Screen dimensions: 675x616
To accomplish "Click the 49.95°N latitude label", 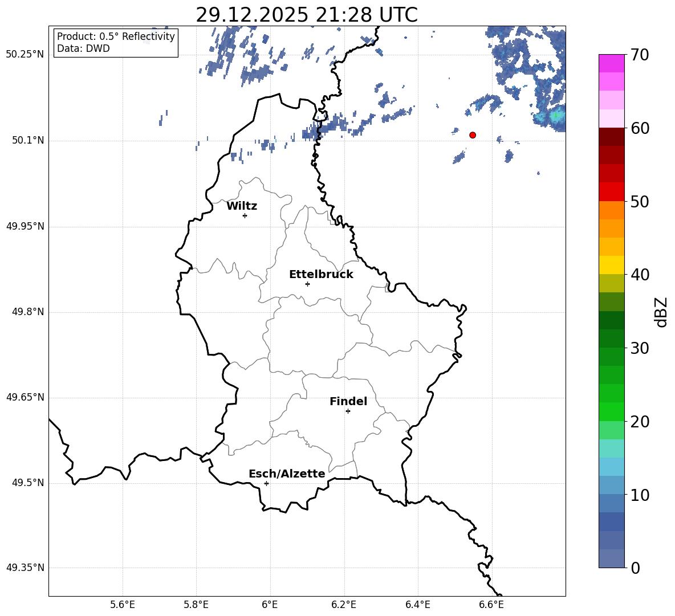I will pyautogui.click(x=25, y=226).
